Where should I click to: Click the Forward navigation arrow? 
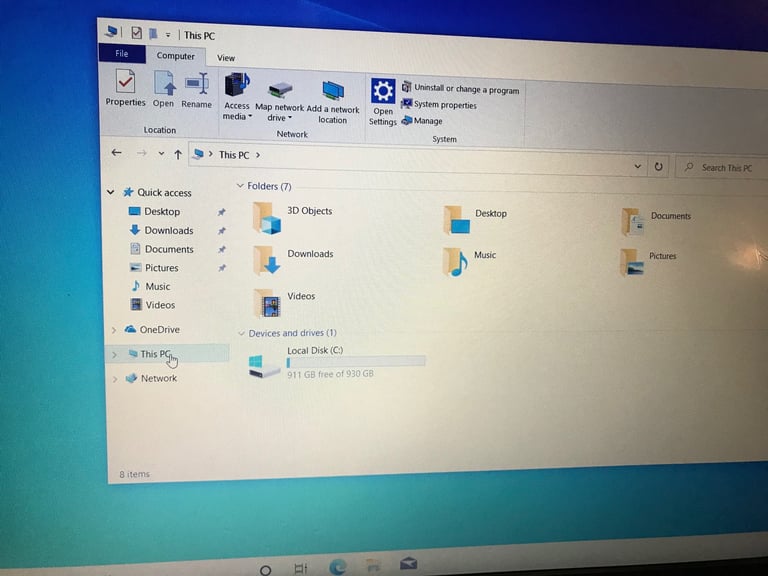pos(142,153)
